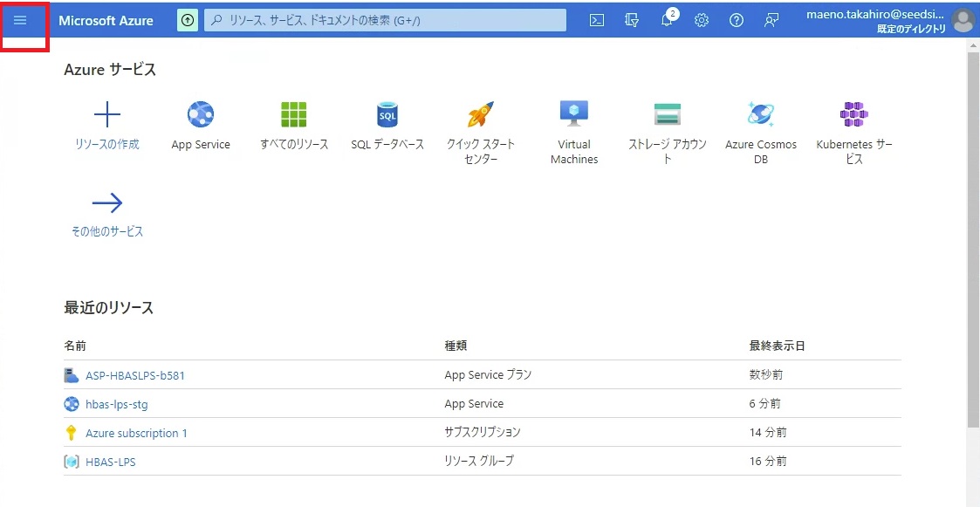Open すべてのリソース grid icon
The image size is (980, 507).
[x=294, y=114]
